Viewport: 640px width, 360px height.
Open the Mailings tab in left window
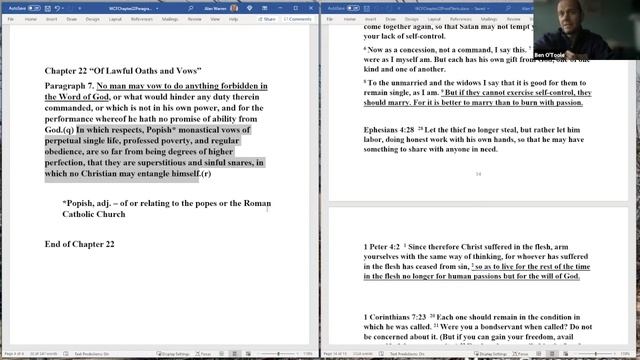[170, 19]
